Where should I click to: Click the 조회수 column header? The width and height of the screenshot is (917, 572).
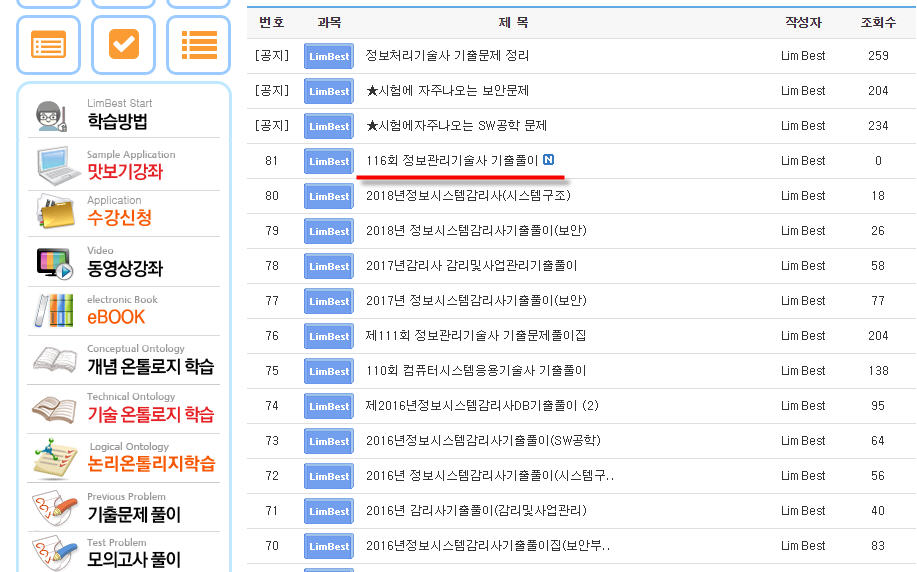pos(878,22)
